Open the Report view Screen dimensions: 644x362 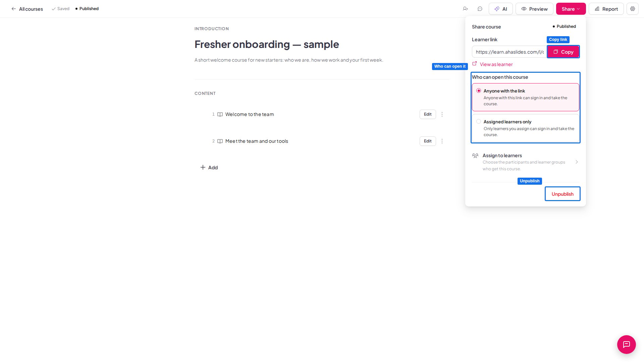click(606, 9)
